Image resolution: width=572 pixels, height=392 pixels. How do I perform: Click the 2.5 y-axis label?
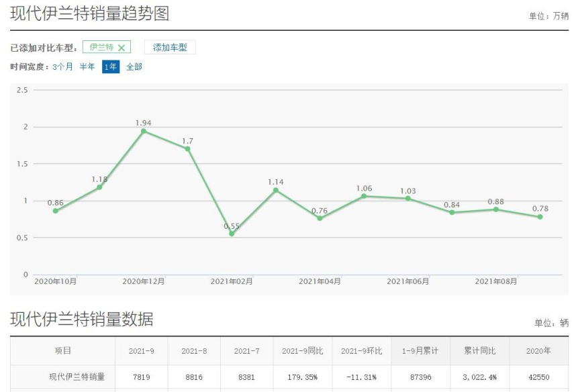point(22,90)
